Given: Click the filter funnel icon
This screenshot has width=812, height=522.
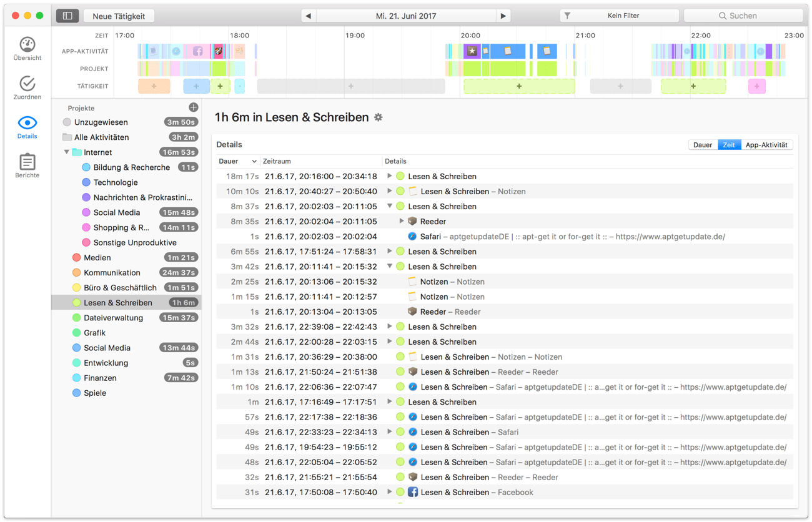Looking at the screenshot, I should click(567, 16).
